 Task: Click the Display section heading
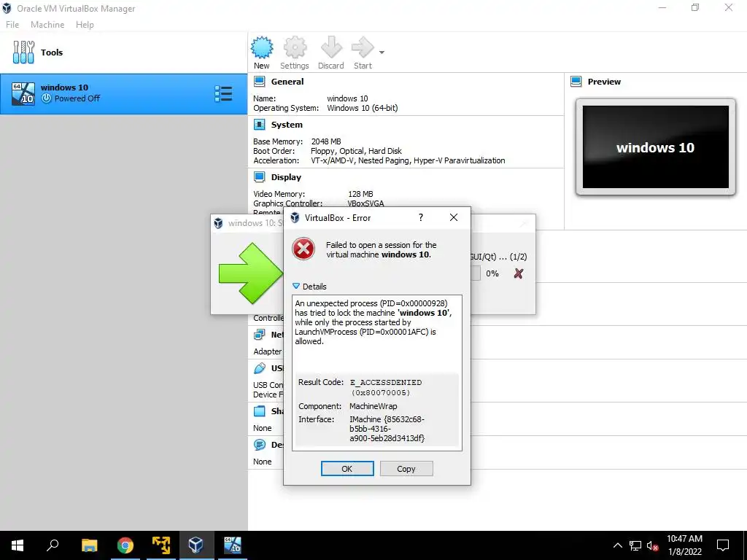[286, 177]
